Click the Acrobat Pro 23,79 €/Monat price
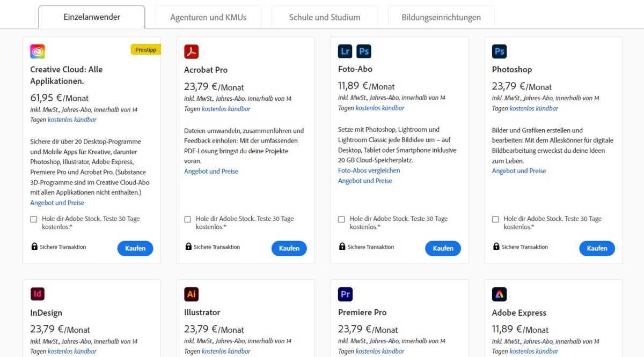 pos(214,86)
